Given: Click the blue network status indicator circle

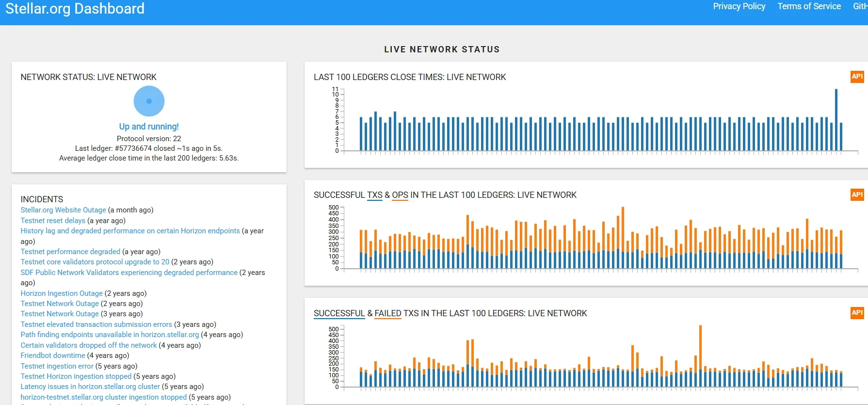Looking at the screenshot, I should point(149,101).
